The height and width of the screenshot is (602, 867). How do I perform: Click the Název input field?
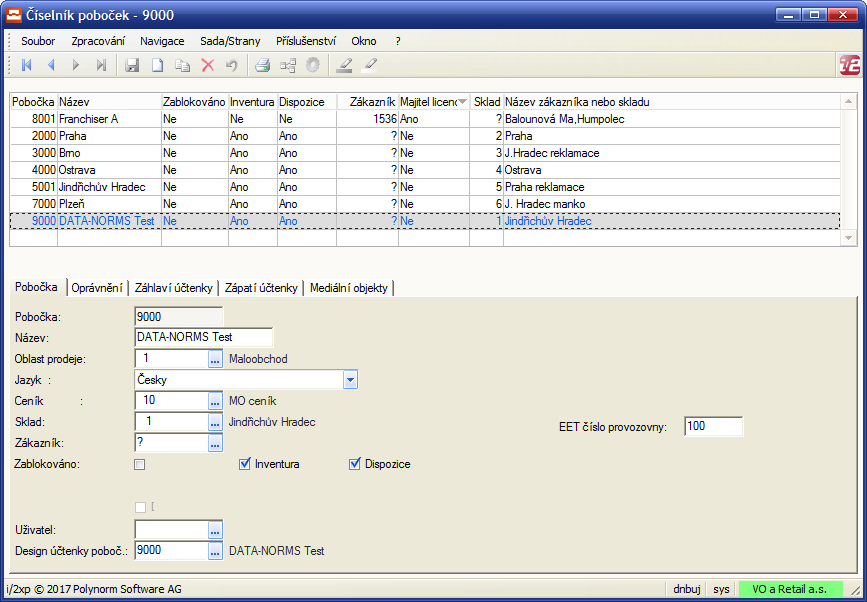point(203,337)
